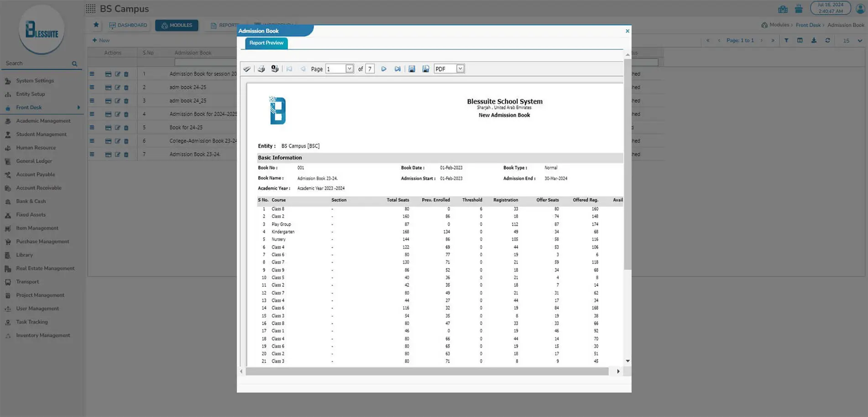Viewport: 868px width, 417px height.
Task: Click the Modules button in top navigation
Action: (177, 25)
